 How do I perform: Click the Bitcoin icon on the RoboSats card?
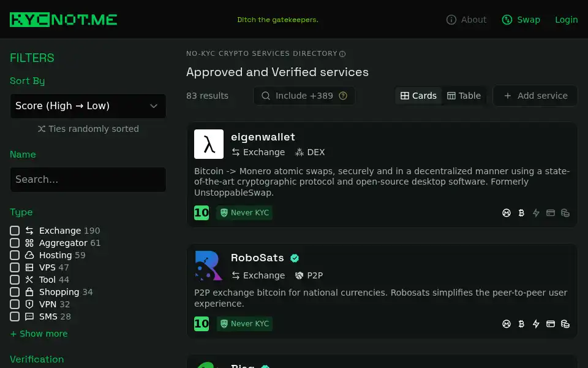pyautogui.click(x=521, y=324)
